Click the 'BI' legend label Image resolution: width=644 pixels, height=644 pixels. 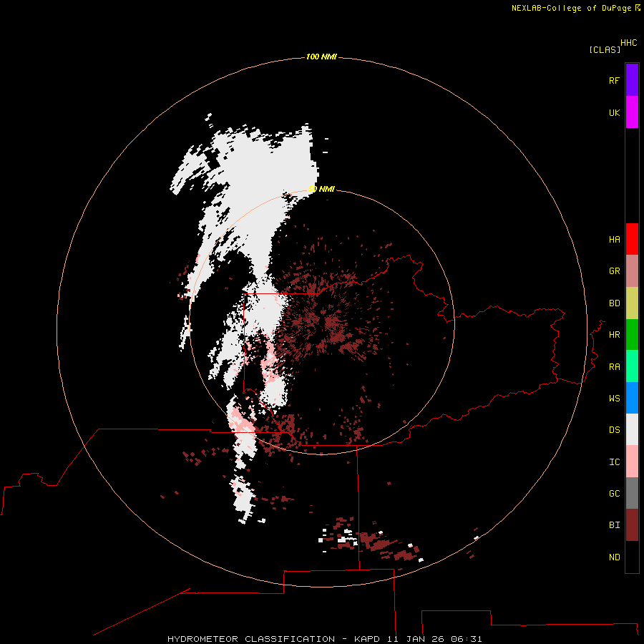tap(614, 525)
